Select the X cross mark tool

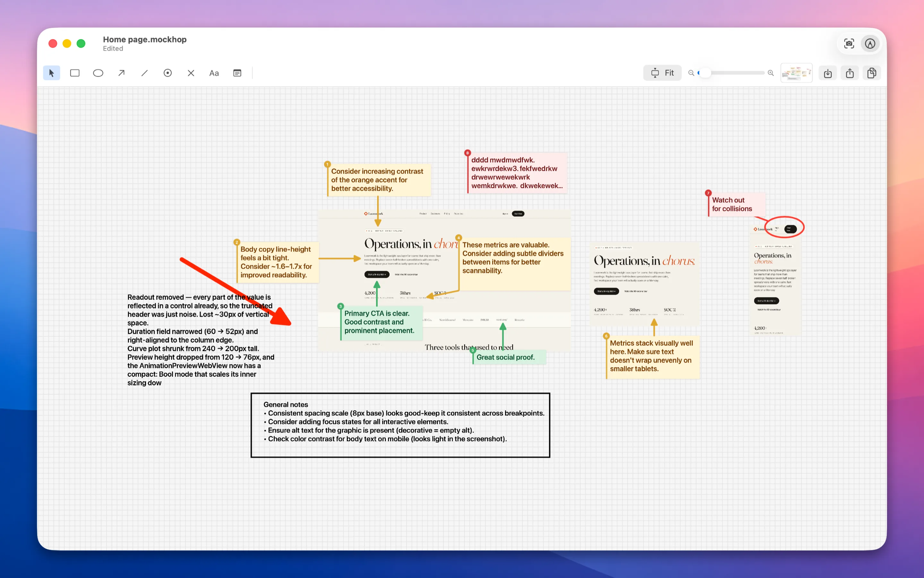tap(191, 73)
